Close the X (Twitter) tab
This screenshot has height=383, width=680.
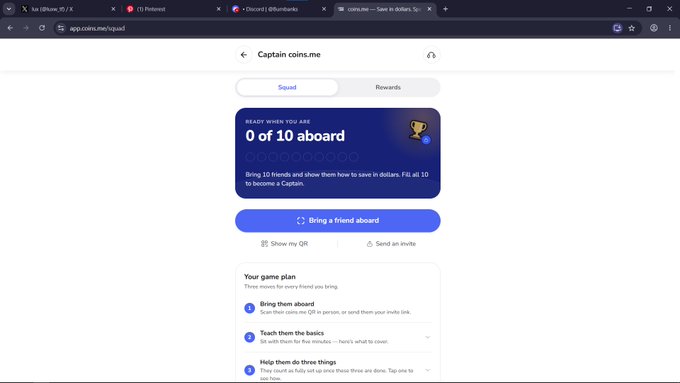point(113,9)
